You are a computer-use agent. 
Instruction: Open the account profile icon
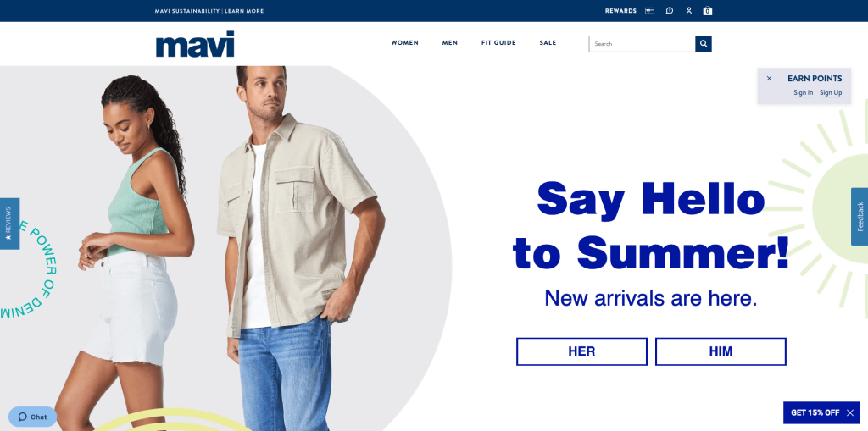click(x=688, y=10)
